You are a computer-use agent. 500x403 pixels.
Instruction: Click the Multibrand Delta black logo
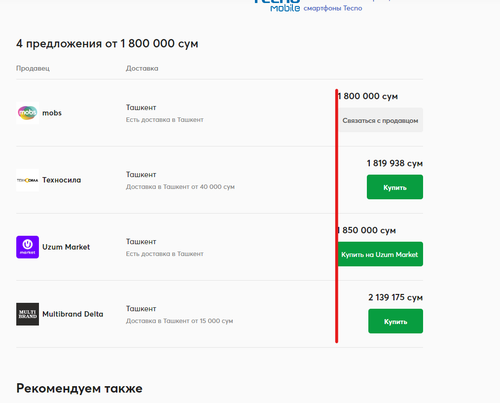coord(27,314)
